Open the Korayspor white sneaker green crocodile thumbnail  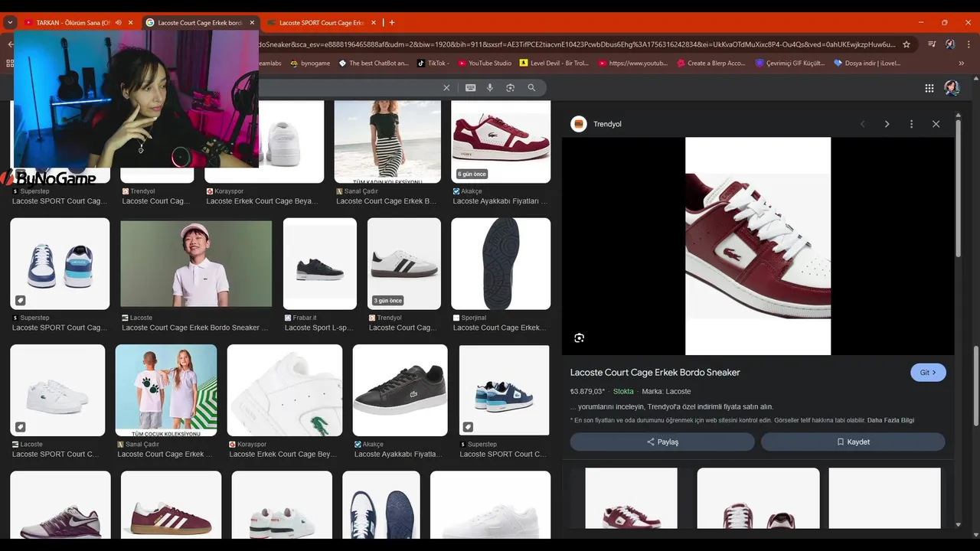(x=285, y=390)
